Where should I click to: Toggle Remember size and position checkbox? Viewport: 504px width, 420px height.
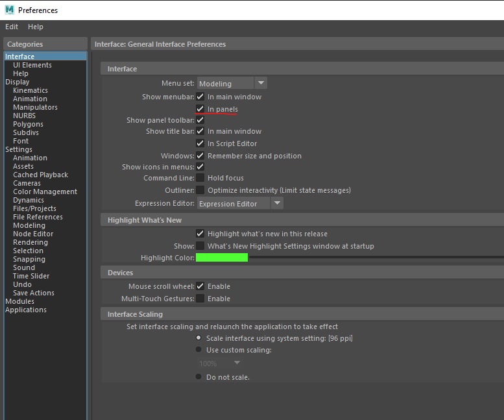pyautogui.click(x=200, y=156)
